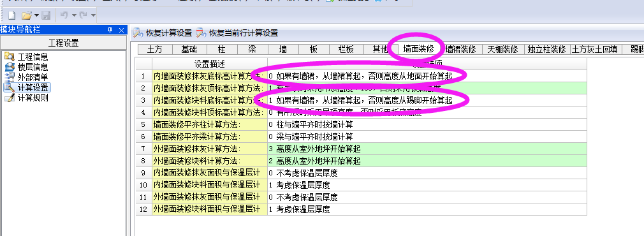Viewport: 644px width, 236px height.
Task: Select 工程信息 in navigation tree
Action: [33, 57]
